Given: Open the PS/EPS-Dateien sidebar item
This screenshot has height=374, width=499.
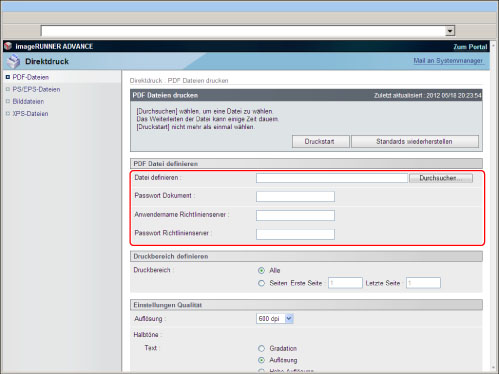Looking at the screenshot, I should [x=36, y=89].
